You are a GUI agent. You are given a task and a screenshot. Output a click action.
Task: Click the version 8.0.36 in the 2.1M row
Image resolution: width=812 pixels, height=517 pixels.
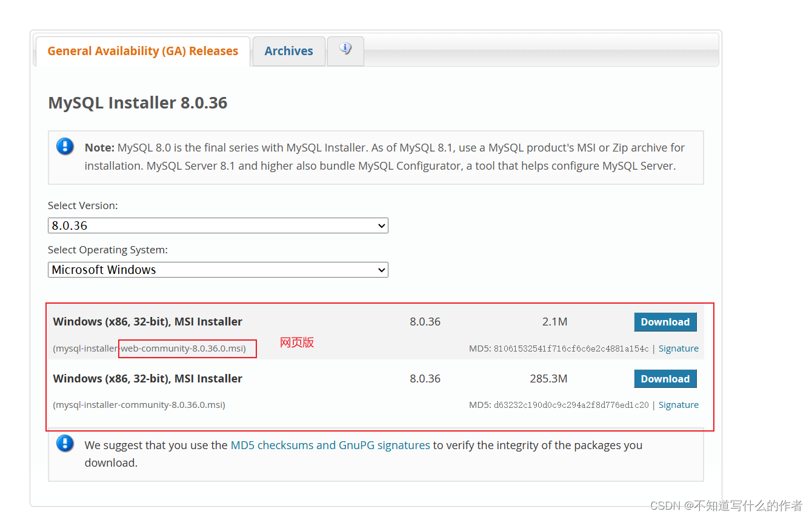click(x=425, y=322)
